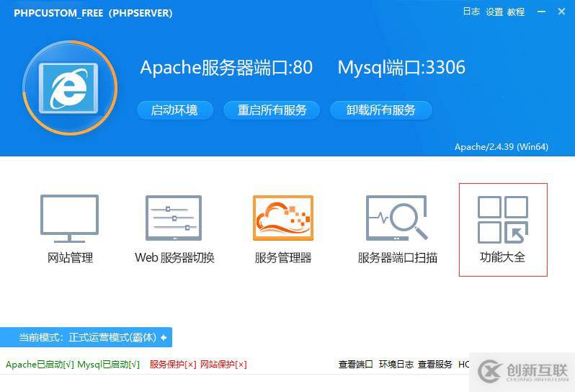Click the arrow beside 当前模式 label
This screenshot has width=575, height=392.
coord(164,337)
